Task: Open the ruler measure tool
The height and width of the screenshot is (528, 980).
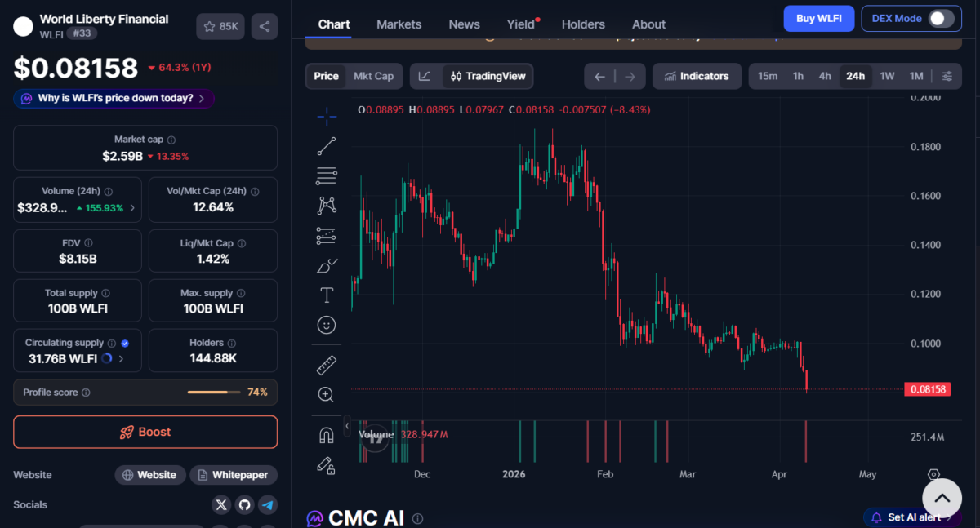Action: point(327,365)
